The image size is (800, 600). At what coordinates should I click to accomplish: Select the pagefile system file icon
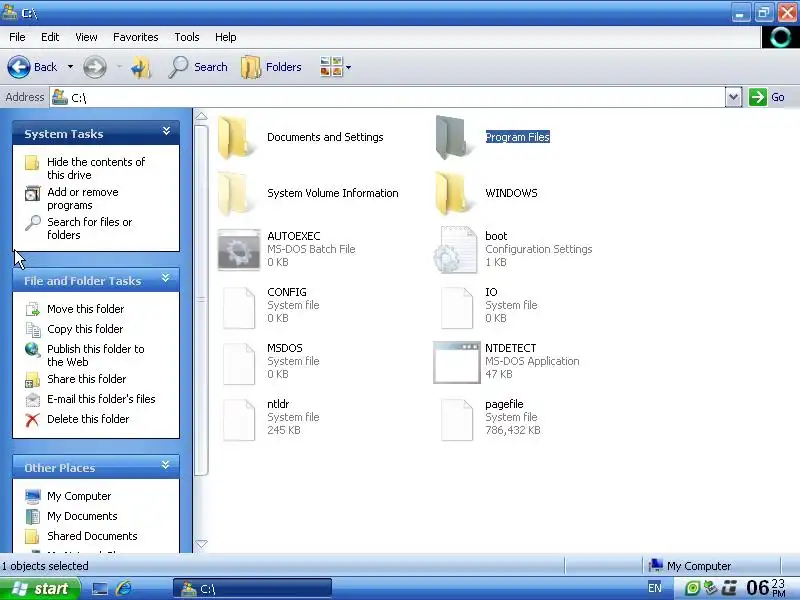(457, 420)
